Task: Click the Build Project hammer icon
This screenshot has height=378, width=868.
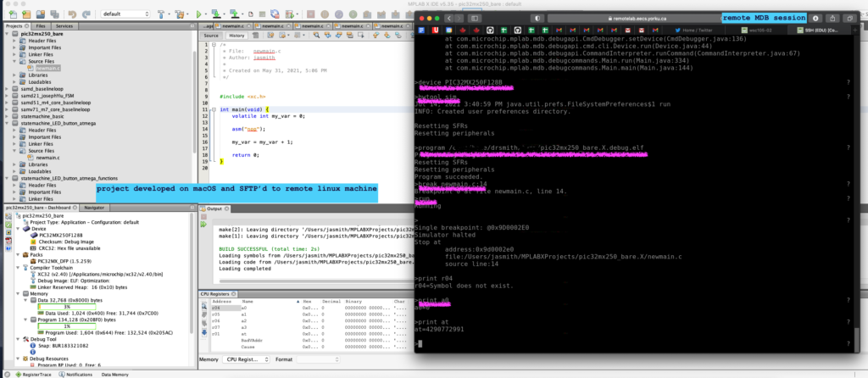Action: click(x=161, y=14)
